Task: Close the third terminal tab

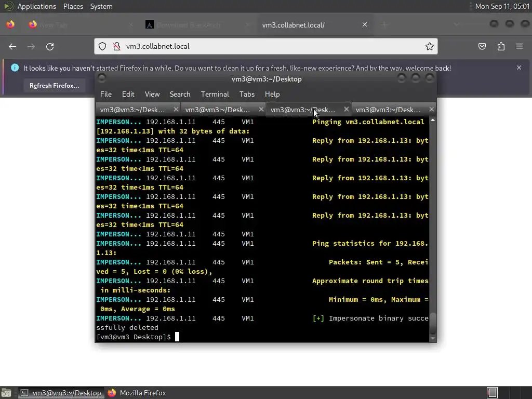Action: (346, 109)
